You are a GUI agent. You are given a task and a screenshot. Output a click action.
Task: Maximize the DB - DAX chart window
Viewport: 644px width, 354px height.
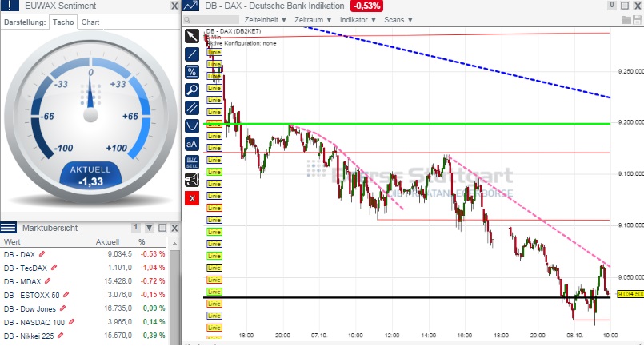tap(624, 6)
